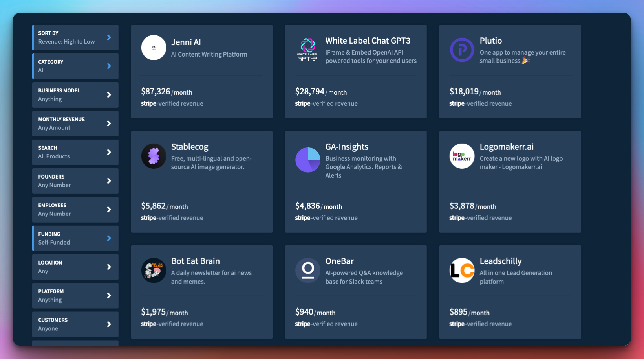Viewport: 644px width, 359px height.
Task: Open the Stablecog product title
Action: tap(190, 147)
